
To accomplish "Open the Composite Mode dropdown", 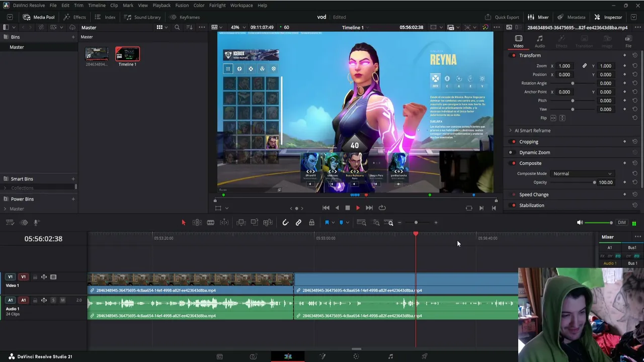I will coord(582,173).
